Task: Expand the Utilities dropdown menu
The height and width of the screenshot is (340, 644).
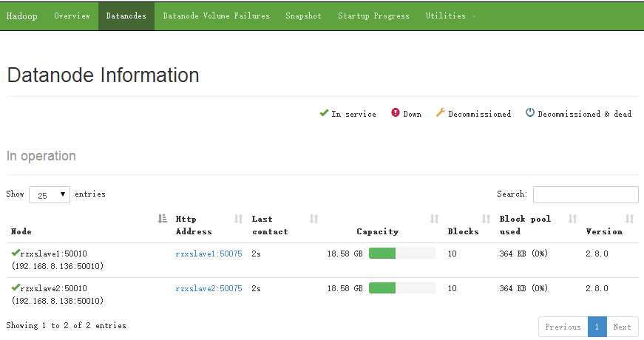Action: click(450, 16)
